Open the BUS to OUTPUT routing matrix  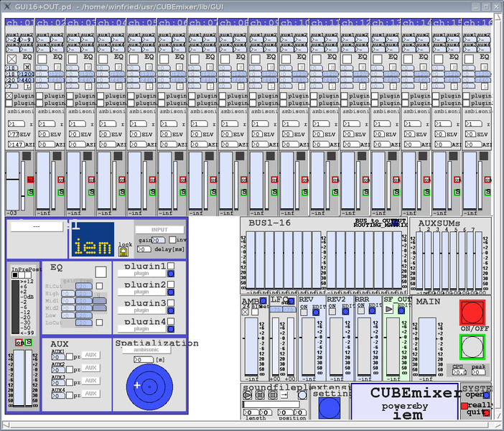[380, 224]
